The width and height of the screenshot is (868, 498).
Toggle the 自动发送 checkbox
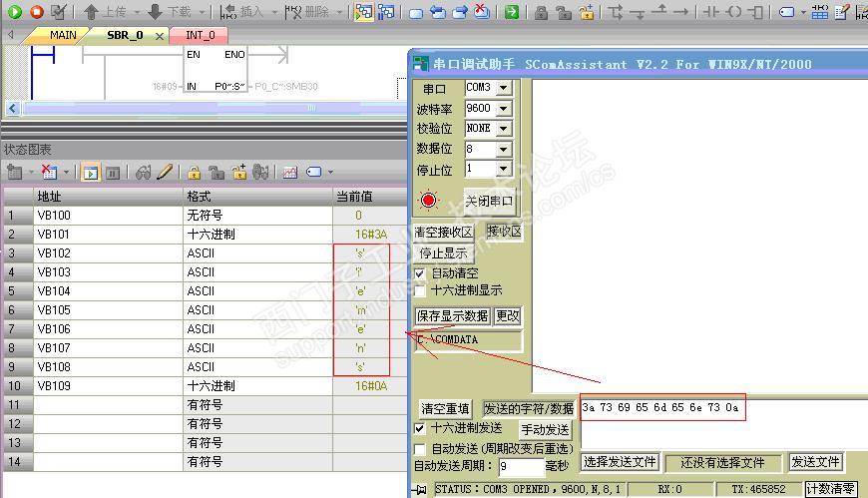[x=420, y=449]
